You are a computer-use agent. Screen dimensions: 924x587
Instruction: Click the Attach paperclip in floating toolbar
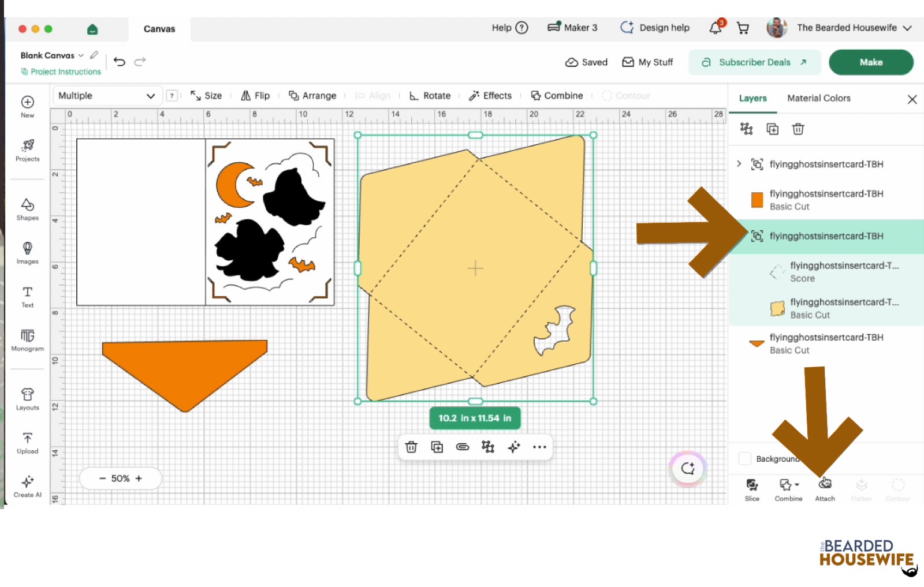463,447
